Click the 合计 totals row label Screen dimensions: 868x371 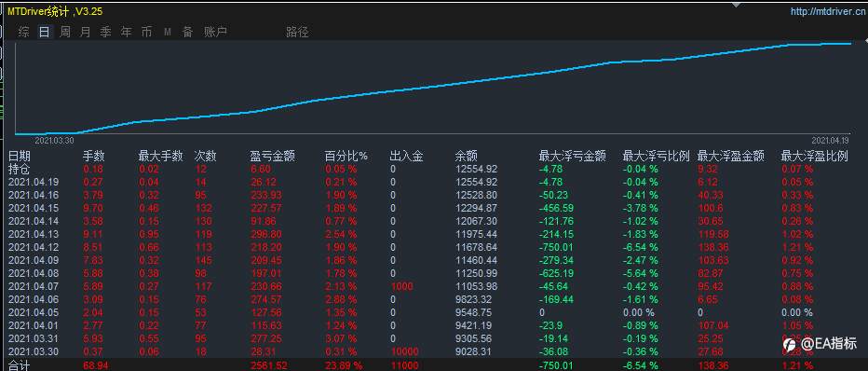[x=20, y=364]
